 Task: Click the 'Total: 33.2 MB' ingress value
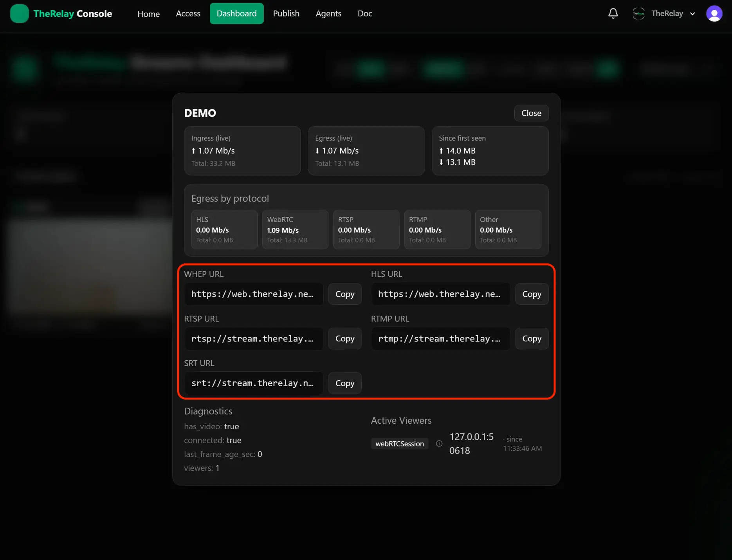tap(213, 163)
